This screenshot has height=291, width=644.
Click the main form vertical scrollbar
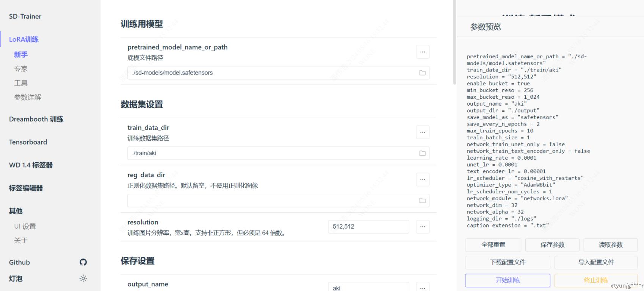(454, 42)
